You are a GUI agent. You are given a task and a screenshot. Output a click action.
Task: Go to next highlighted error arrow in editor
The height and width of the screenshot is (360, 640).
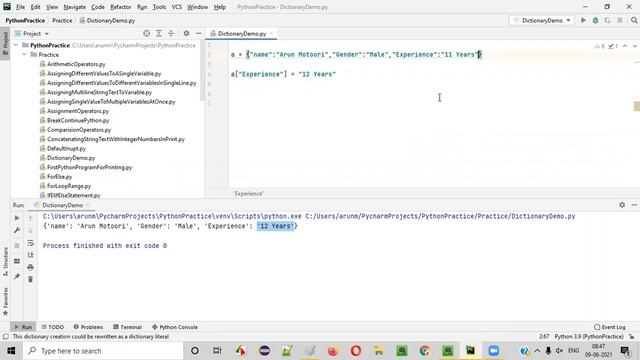635,46
